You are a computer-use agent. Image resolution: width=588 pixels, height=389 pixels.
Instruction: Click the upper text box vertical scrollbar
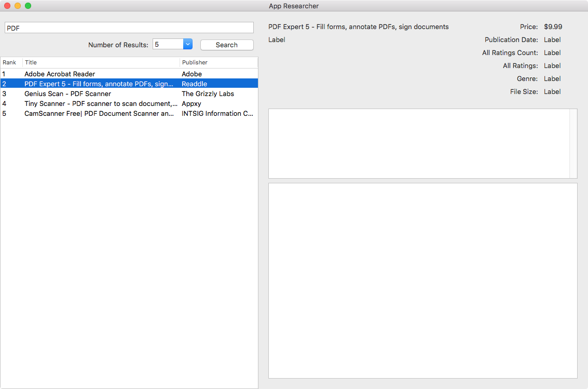[573, 143]
